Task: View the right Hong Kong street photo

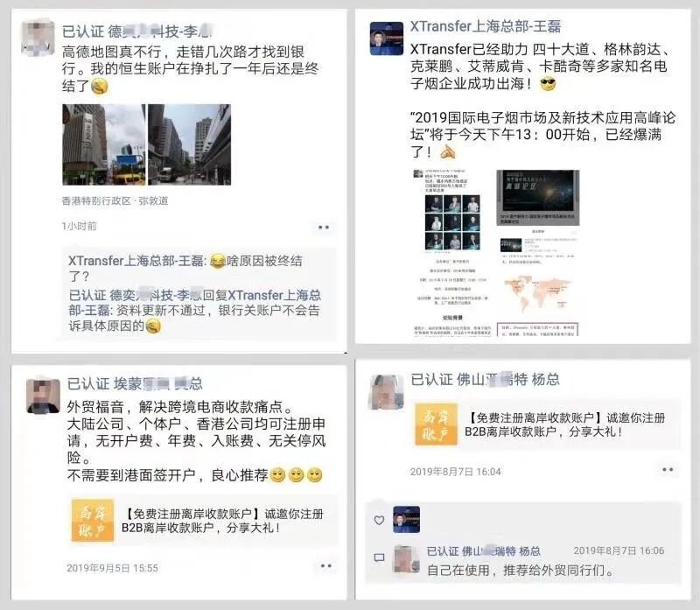Action: tap(189, 144)
